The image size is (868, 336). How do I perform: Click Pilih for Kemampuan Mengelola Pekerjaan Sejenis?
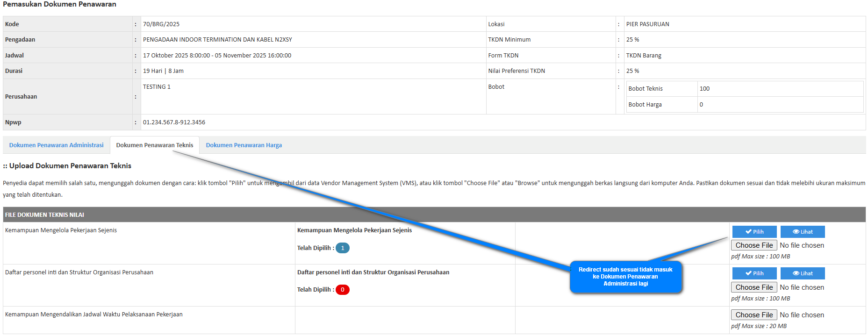pos(754,232)
